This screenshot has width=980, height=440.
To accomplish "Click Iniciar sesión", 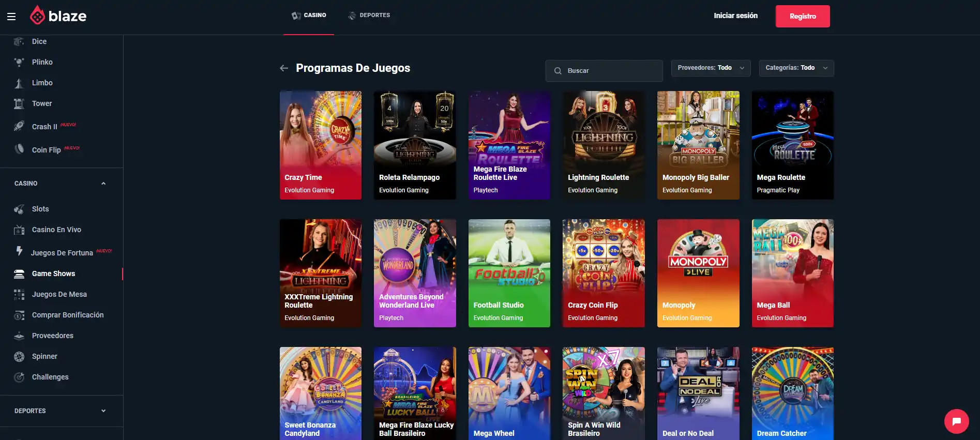I will click(x=735, y=16).
